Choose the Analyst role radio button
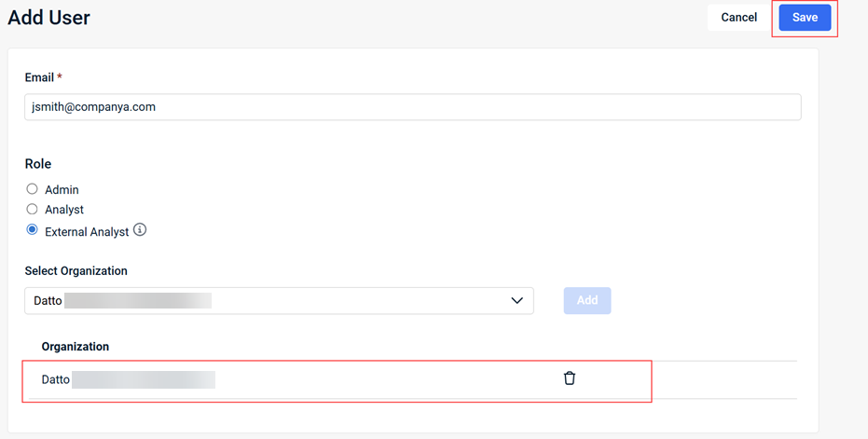Viewport: 868px width, 439px height. (32, 210)
